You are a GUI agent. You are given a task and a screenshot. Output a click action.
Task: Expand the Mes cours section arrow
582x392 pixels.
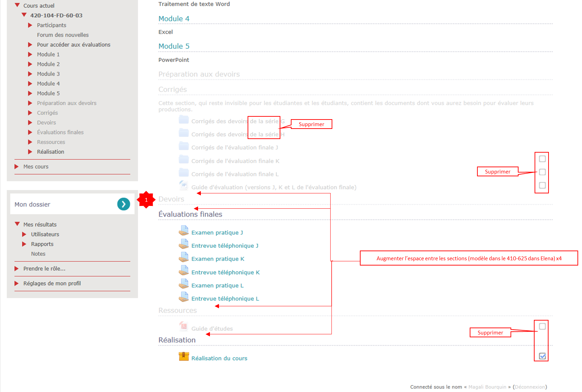(16, 167)
